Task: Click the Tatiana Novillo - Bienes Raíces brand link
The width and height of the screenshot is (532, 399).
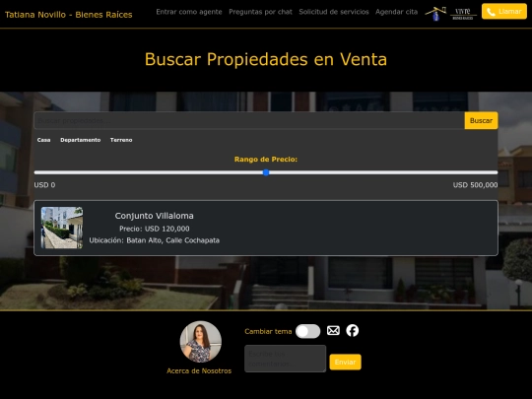Action: (x=69, y=15)
